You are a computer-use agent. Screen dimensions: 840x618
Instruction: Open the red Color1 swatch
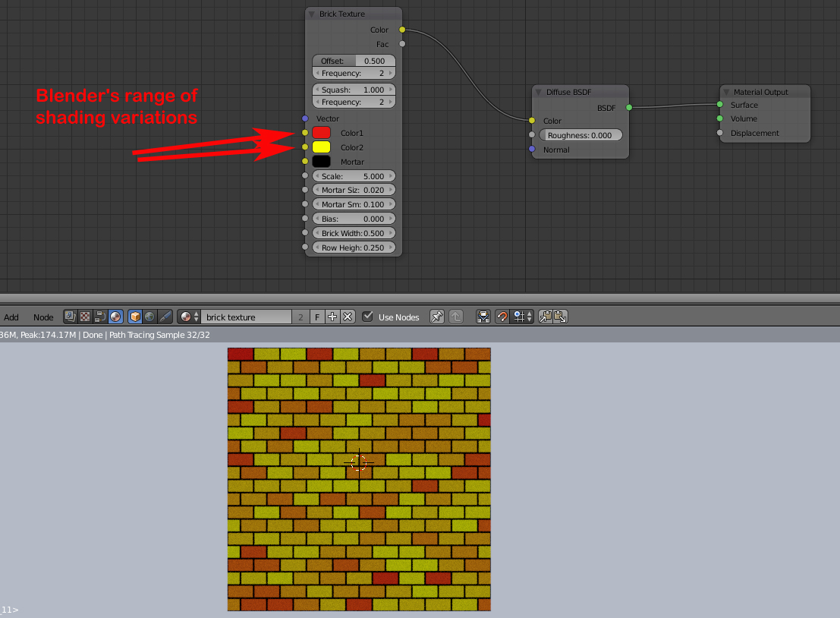pos(322,133)
